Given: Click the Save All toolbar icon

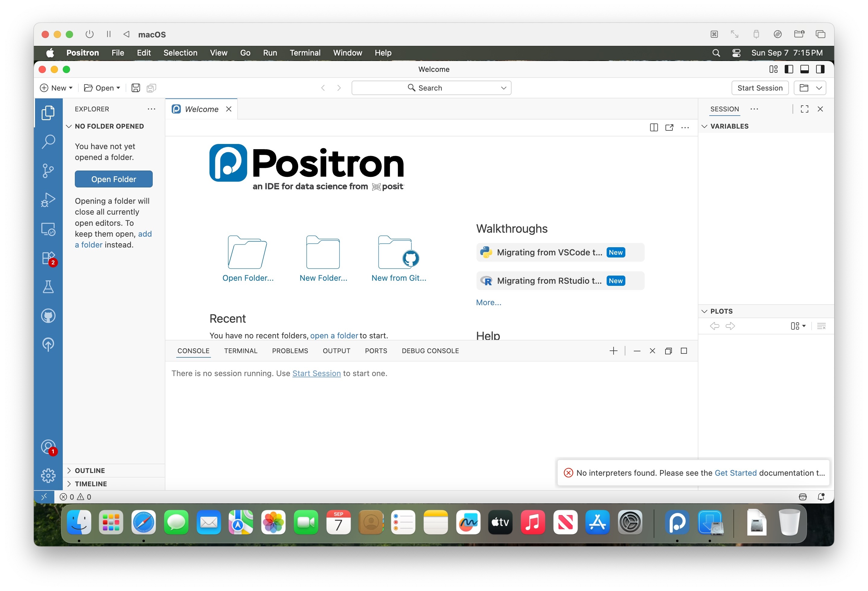Looking at the screenshot, I should point(151,88).
